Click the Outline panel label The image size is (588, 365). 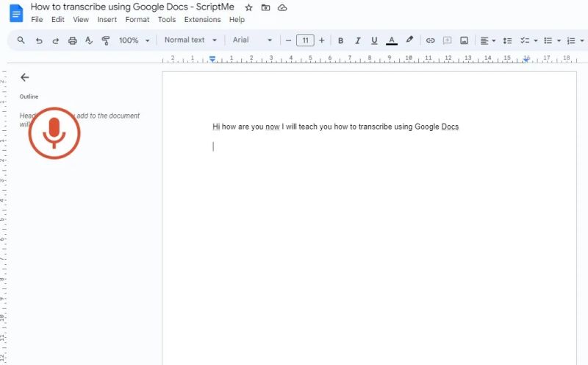tap(29, 96)
